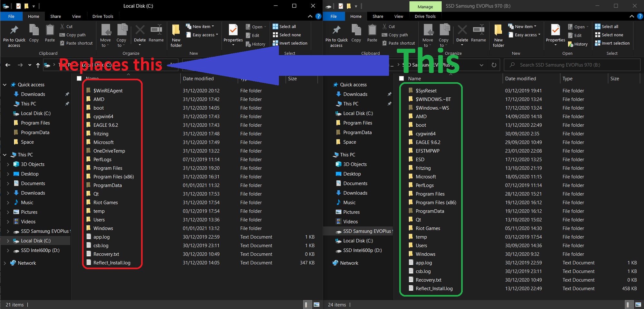Click Pin to Quick access in SSD Samsung window

336,36
